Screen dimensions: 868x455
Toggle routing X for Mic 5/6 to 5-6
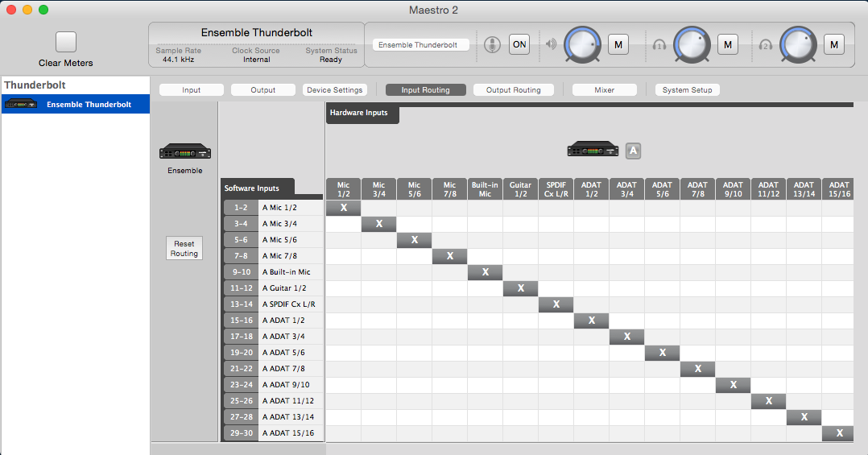point(415,240)
